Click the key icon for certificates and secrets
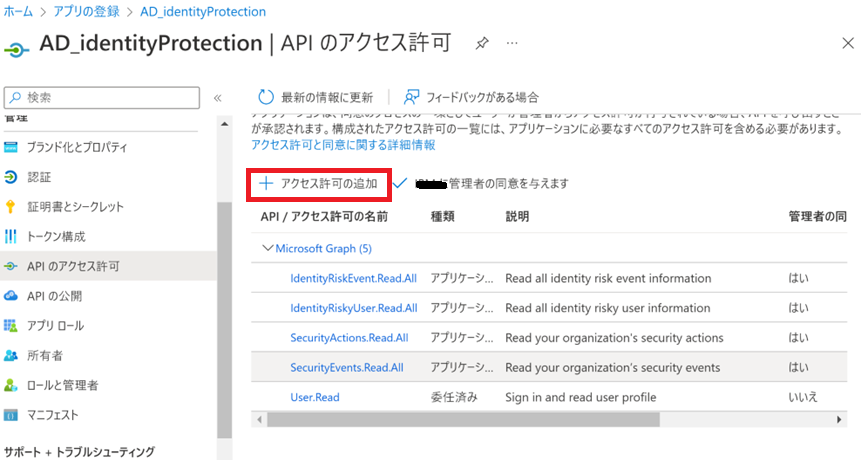 click(x=10, y=207)
